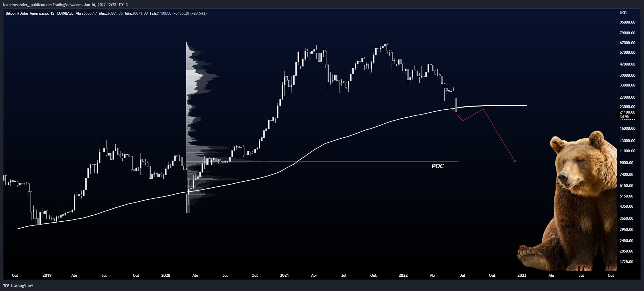This screenshot has width=644, height=291.
Task: Click the Fch21100.00 close value in the header
Action: pyautogui.click(x=161, y=13)
